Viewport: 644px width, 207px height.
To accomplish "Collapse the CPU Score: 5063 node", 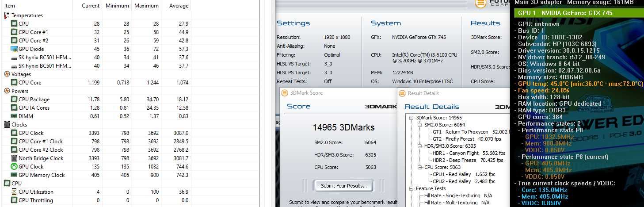I will (x=419, y=167).
